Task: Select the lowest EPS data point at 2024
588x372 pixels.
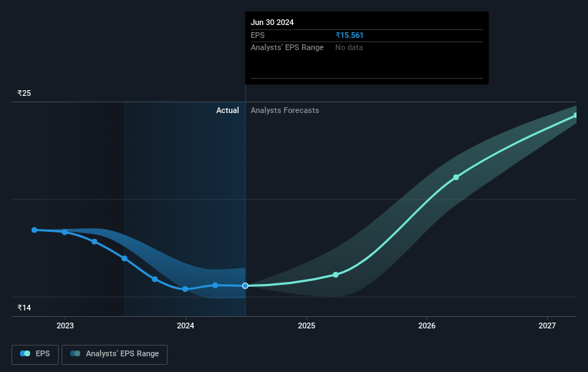Action: 185,289
